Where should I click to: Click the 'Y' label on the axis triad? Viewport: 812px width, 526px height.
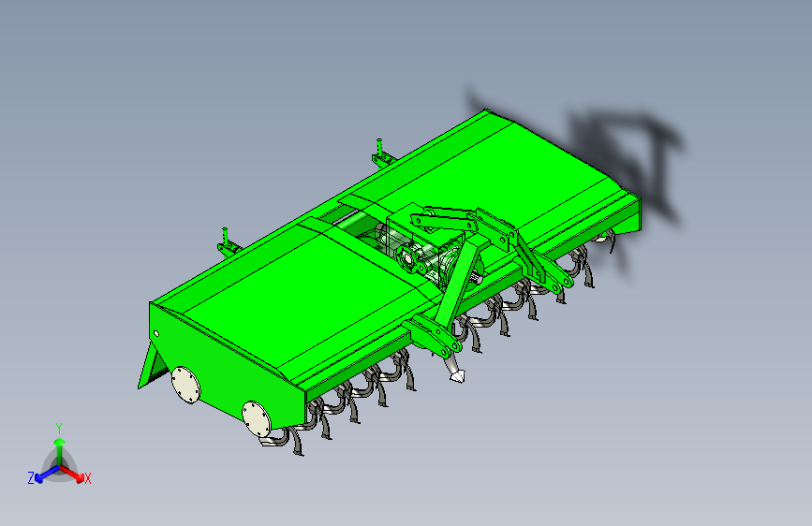59,429
